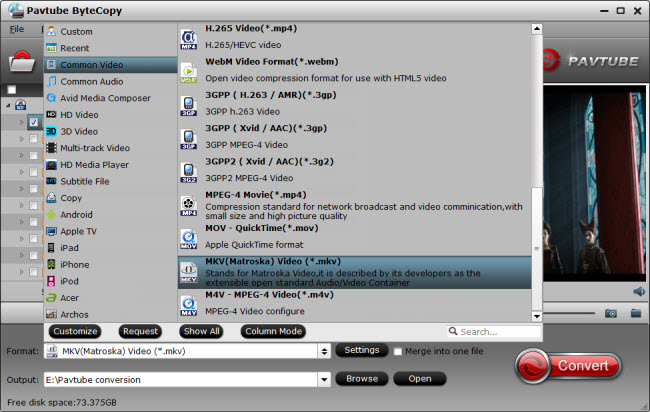
Task: Open the snapshot folder icon
Action: 636,313
